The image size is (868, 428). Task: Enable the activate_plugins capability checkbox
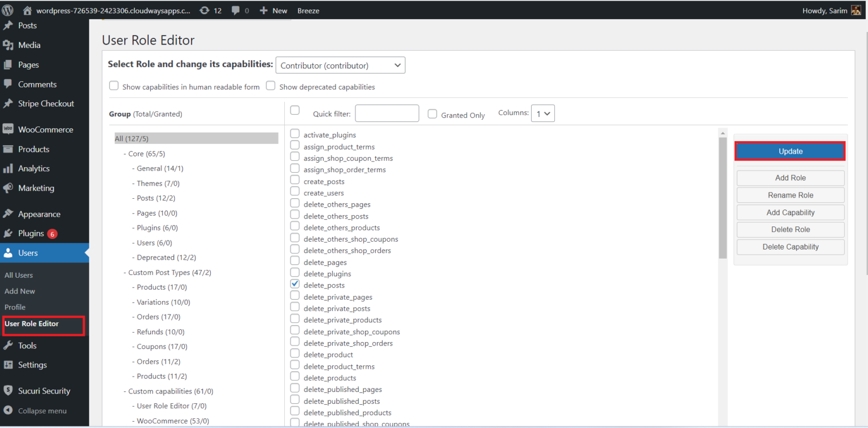click(x=295, y=134)
